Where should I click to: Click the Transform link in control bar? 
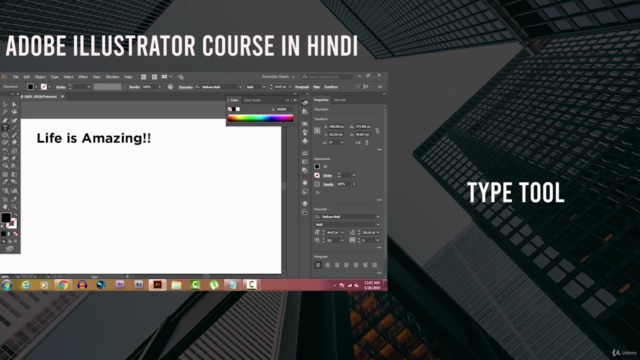coord(331,87)
